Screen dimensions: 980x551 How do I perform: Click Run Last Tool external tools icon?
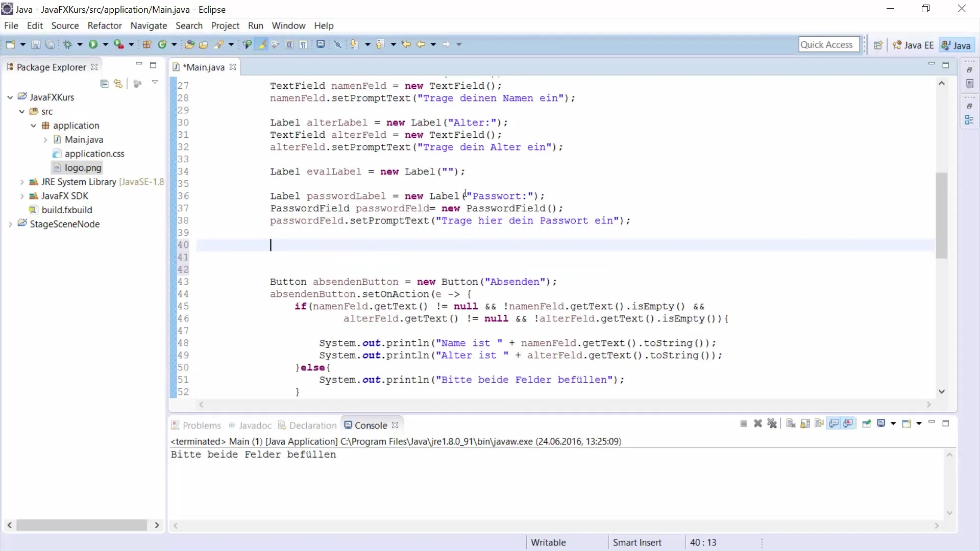point(118,44)
